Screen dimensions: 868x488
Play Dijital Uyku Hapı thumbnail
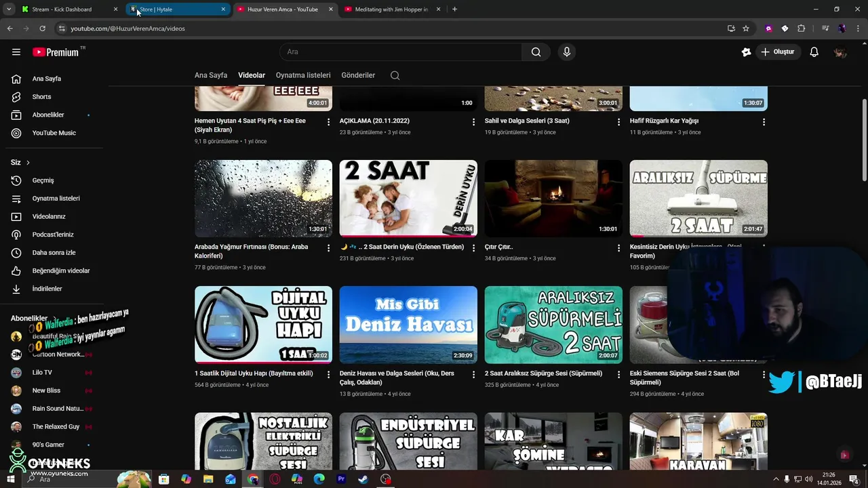coord(263,325)
